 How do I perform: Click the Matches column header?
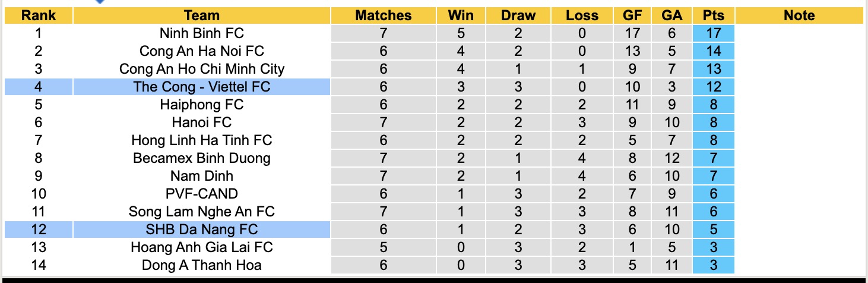tap(383, 15)
